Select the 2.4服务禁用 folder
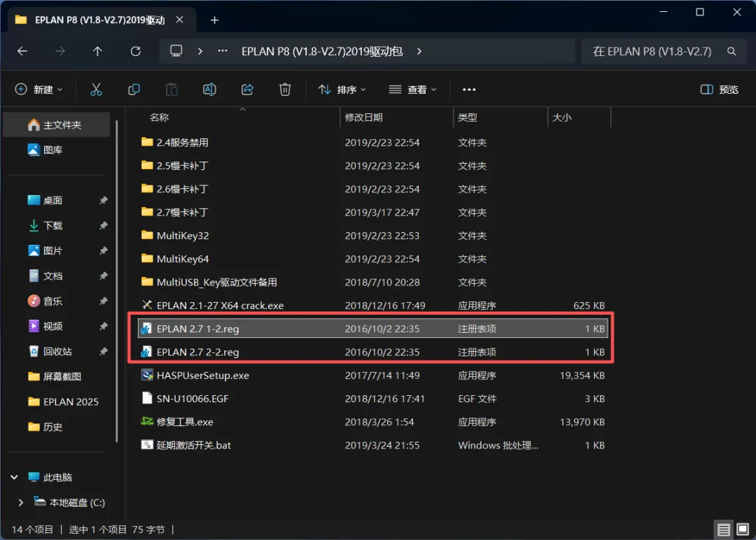The width and height of the screenshot is (756, 540). 372,143
